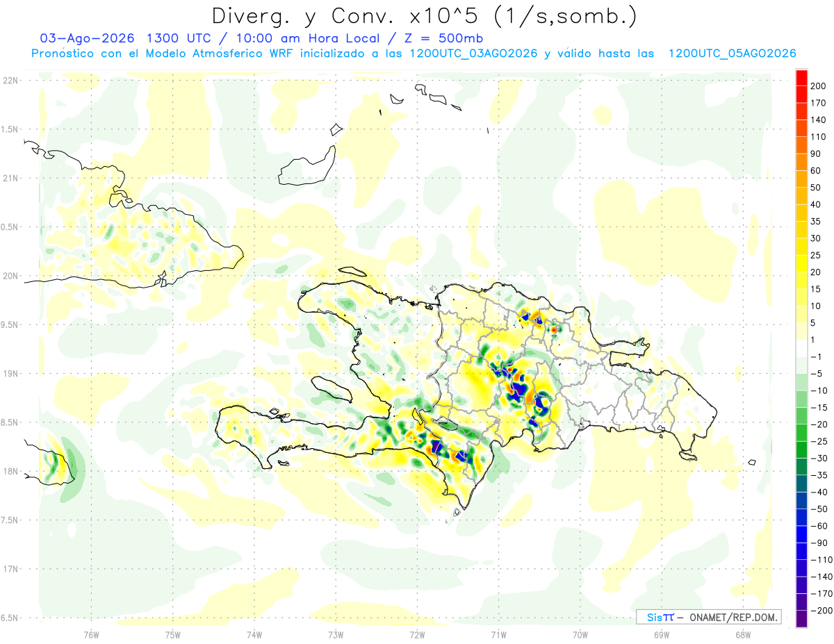834x644 pixels.
Task: Click the 'SisTT - ONAMET/REP.DOM.' credit box
Action: coord(709,617)
